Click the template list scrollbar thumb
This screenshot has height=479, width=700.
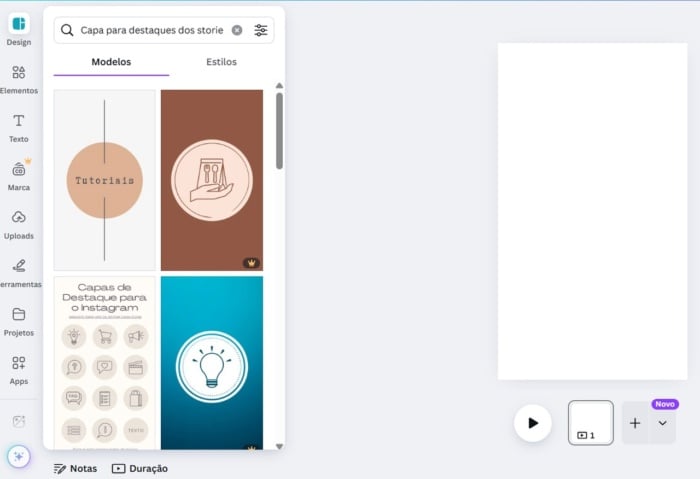point(279,131)
